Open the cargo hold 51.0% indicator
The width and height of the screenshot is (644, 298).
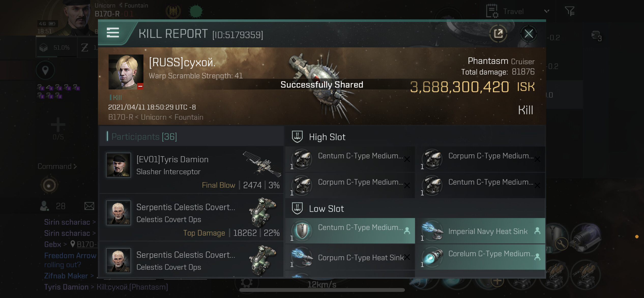point(56,48)
